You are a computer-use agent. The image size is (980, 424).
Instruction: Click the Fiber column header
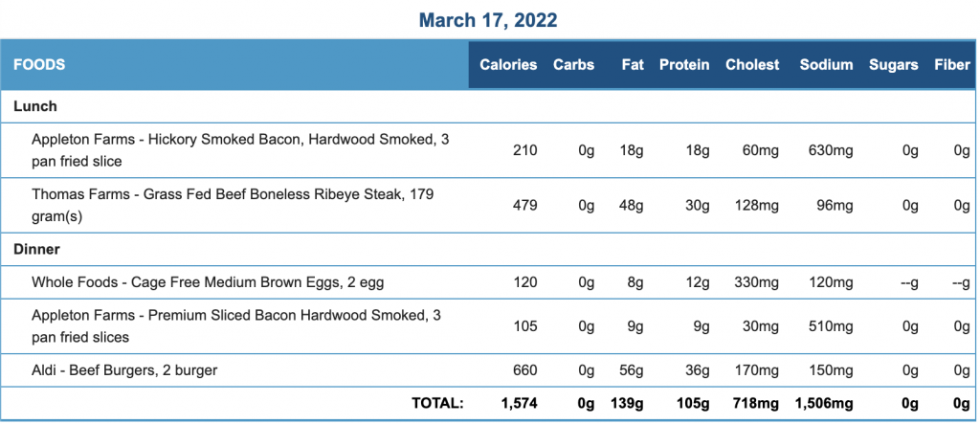point(952,64)
